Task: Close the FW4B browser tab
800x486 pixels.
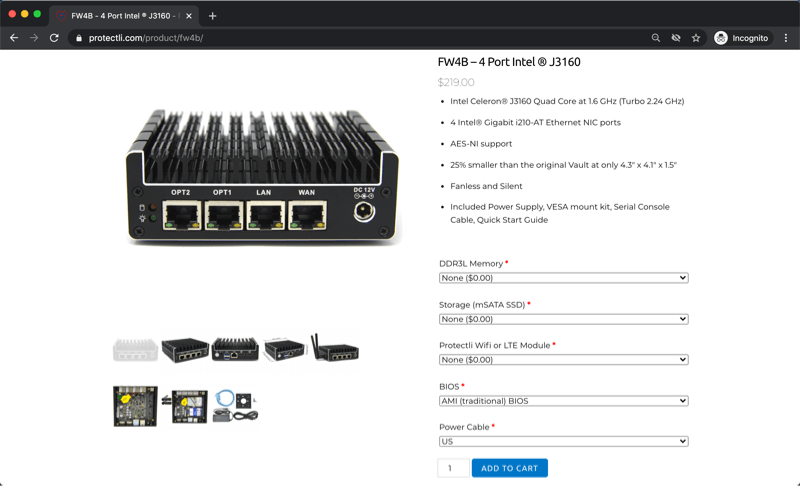Action: [189, 16]
